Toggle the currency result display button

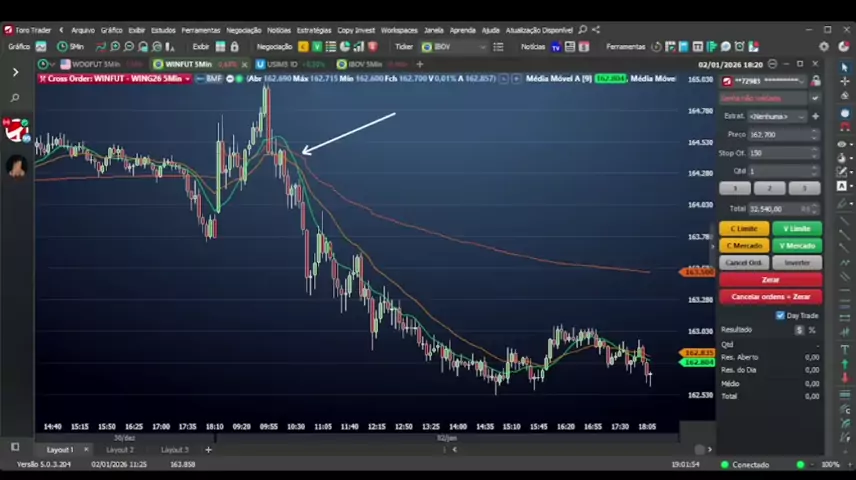[x=799, y=330]
